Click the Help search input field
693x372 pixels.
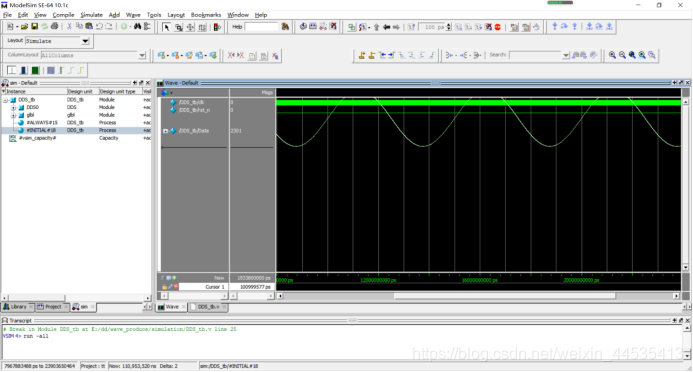261,27
